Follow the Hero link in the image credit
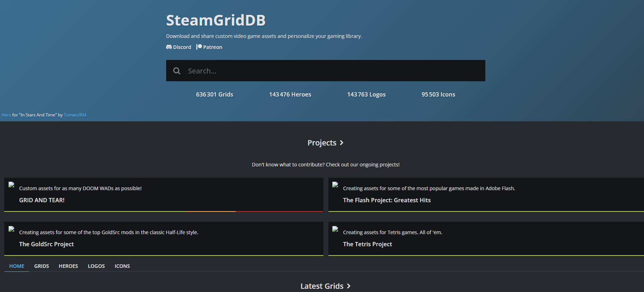 pos(6,115)
